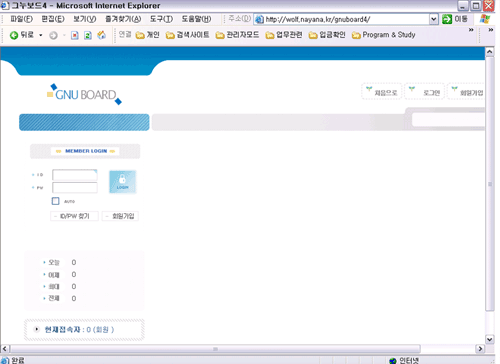Open the 도구(T) menu
The width and height of the screenshot is (500, 364).
tap(161, 19)
